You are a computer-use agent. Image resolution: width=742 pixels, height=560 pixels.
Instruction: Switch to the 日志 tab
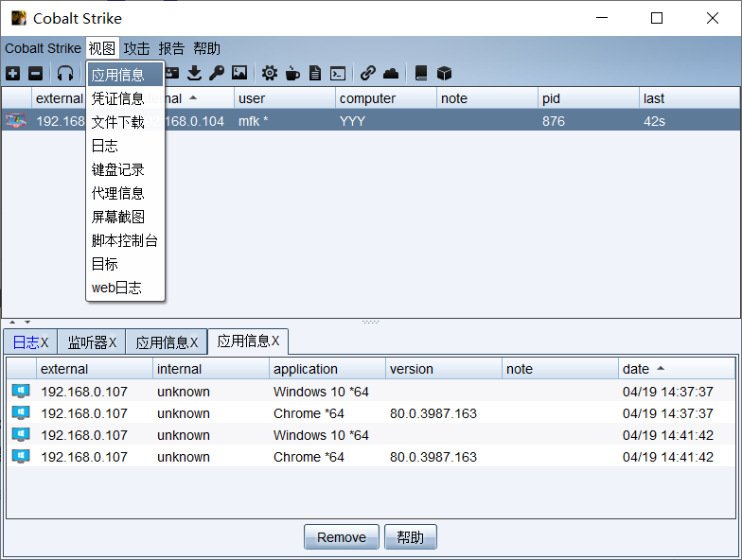(x=30, y=342)
